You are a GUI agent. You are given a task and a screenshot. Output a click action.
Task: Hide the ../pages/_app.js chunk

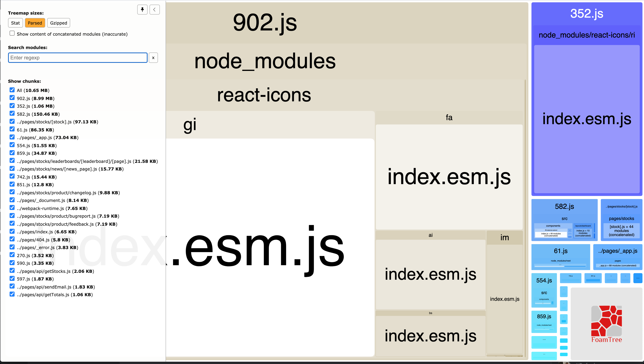click(12, 137)
